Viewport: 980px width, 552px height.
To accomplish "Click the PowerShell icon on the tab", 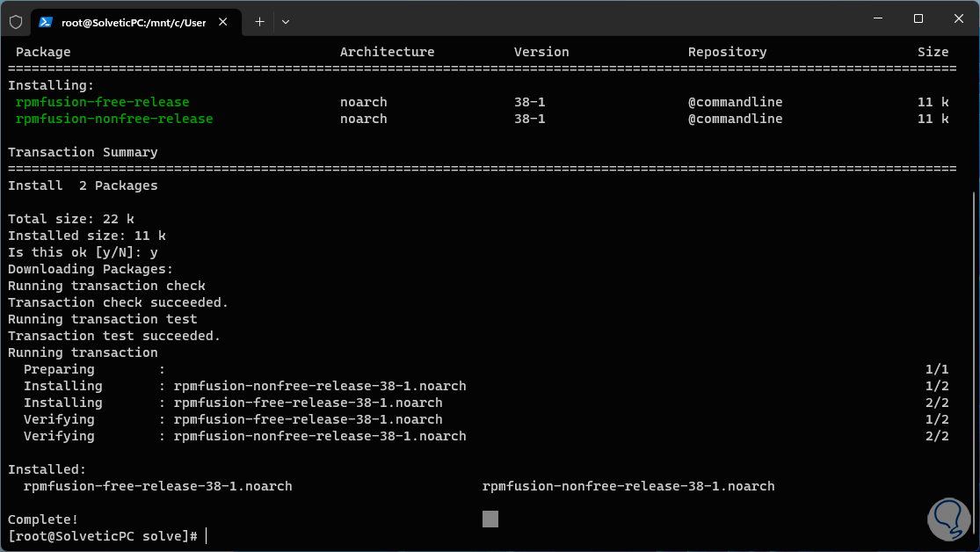I will (x=45, y=22).
